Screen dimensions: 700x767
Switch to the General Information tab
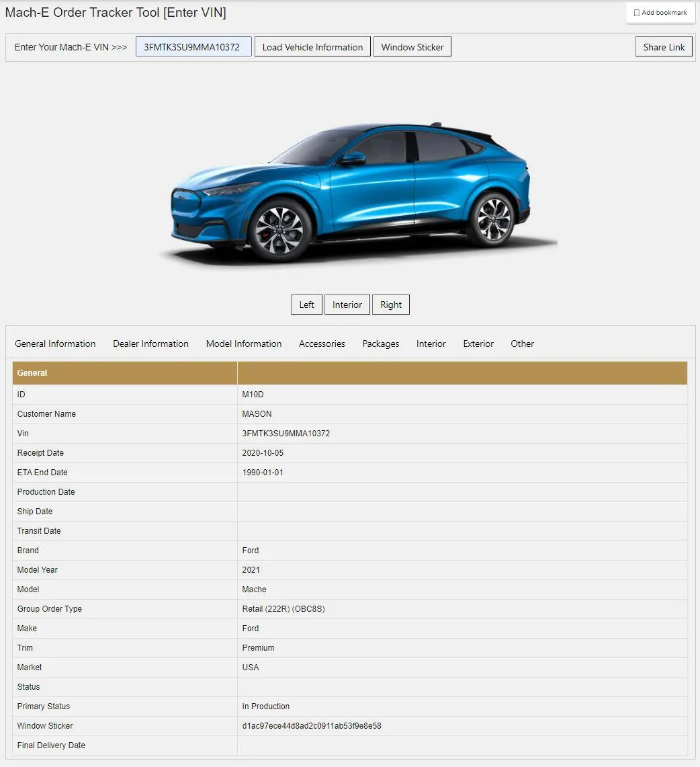(55, 344)
